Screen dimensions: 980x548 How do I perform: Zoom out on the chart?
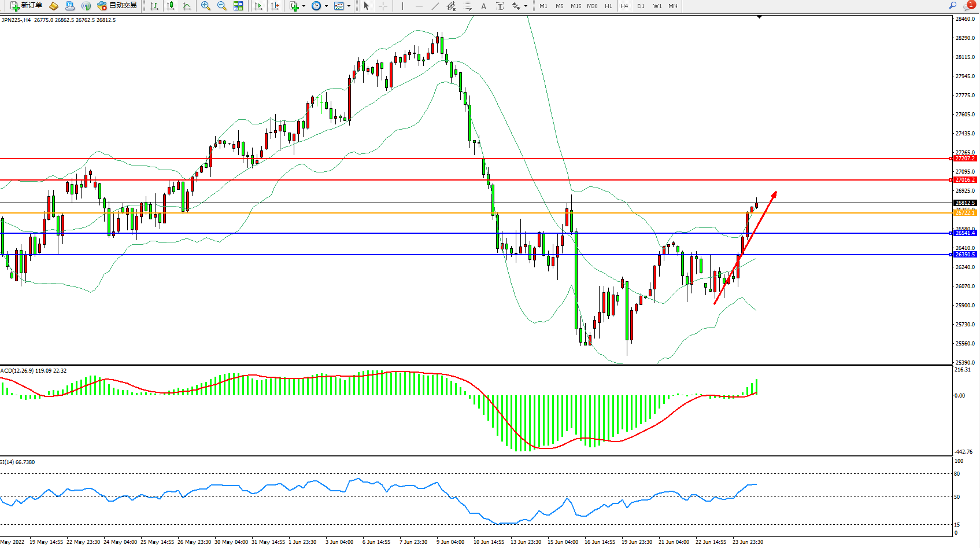[221, 6]
